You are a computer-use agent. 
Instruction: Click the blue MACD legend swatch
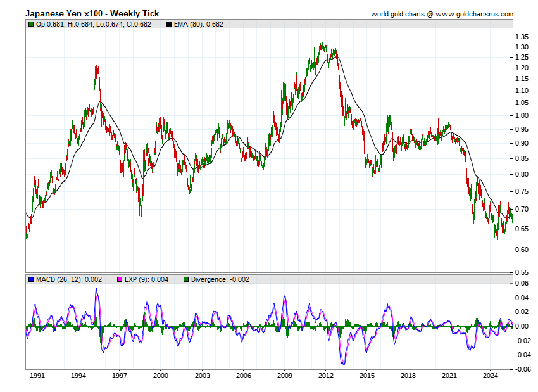[31, 279]
